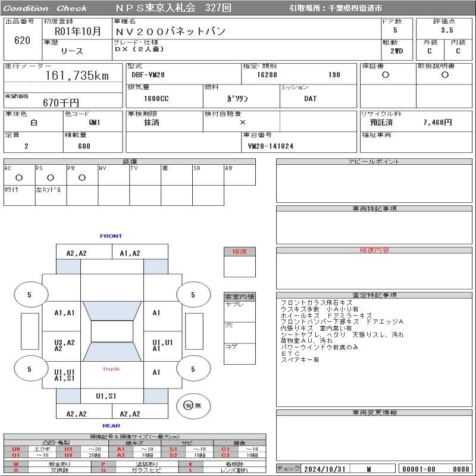Click the 修復 header box
Screen dimensions: 476x476
point(239,252)
